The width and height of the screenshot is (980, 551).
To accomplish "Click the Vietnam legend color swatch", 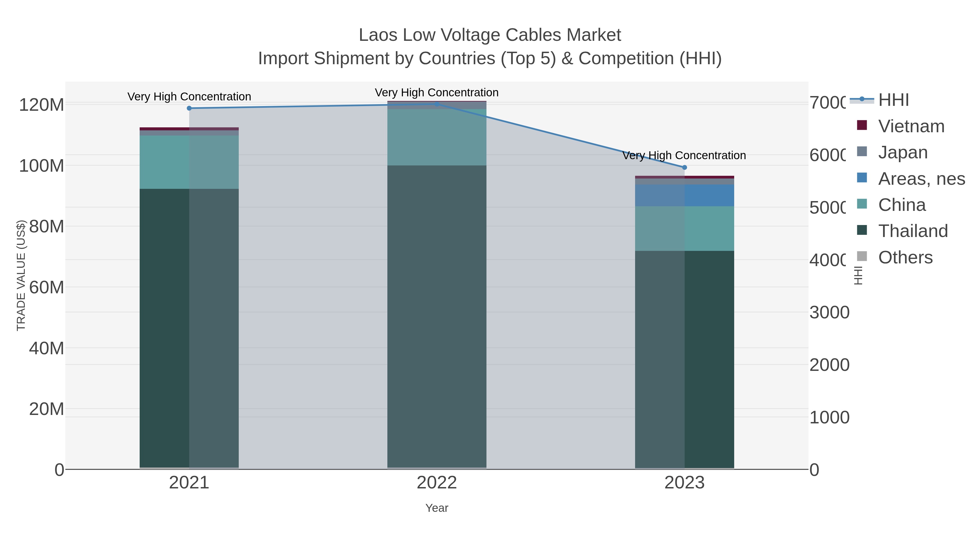I will pyautogui.click(x=862, y=125).
